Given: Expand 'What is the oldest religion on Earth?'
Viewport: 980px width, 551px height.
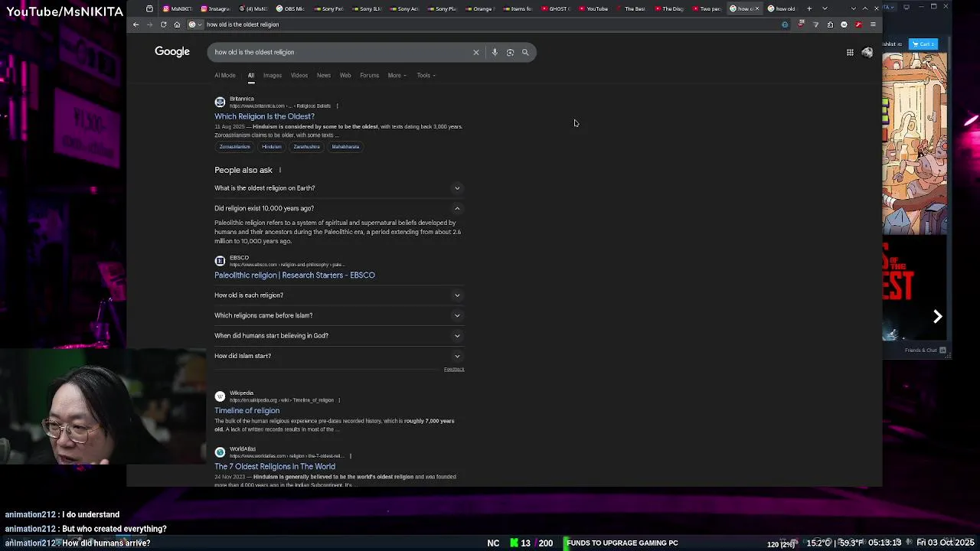Looking at the screenshot, I should [x=339, y=188].
